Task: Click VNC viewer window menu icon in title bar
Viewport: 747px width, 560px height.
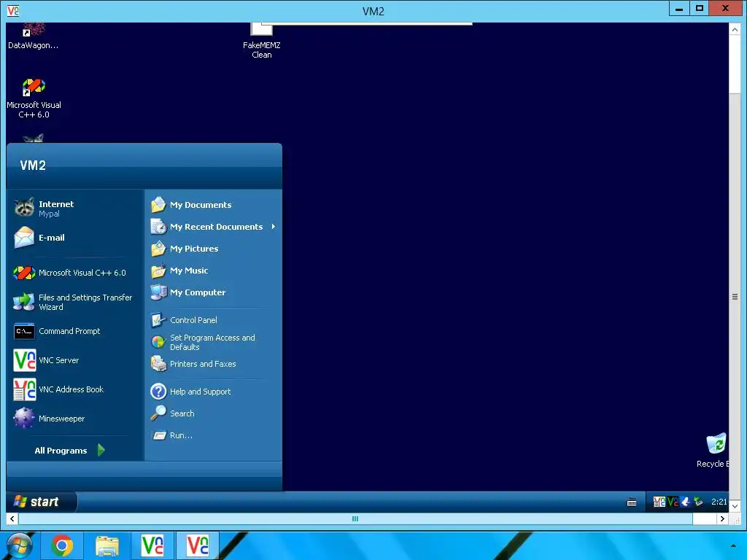Action: coord(13,10)
